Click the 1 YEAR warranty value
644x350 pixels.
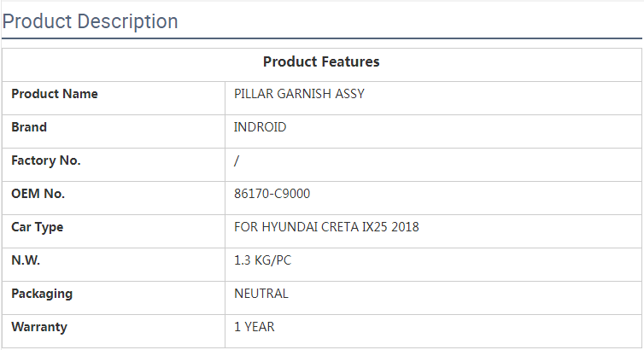(255, 327)
